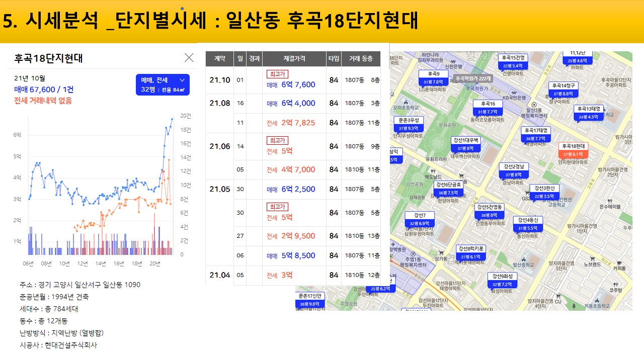
Task: Click the 타입 column header
Action: (x=334, y=59)
